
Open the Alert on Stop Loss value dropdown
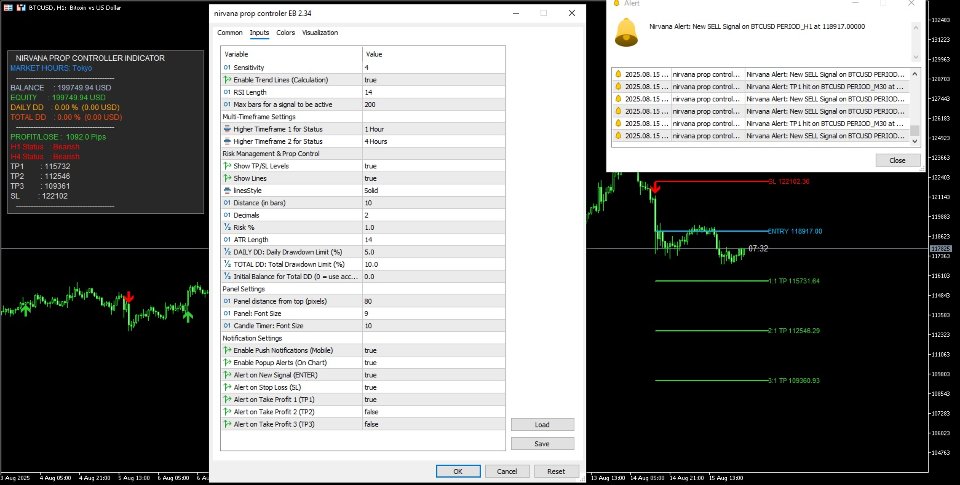434,387
